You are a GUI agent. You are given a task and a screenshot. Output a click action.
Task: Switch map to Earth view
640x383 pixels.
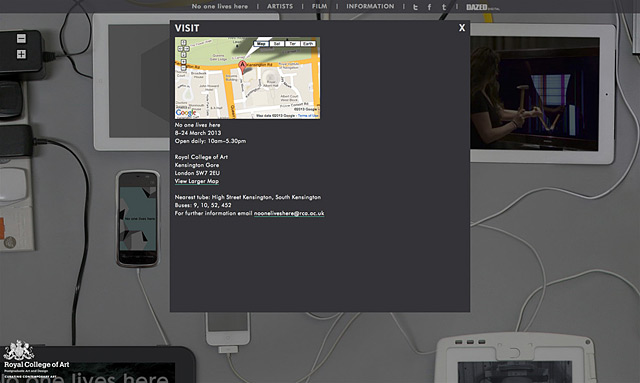tap(308, 43)
